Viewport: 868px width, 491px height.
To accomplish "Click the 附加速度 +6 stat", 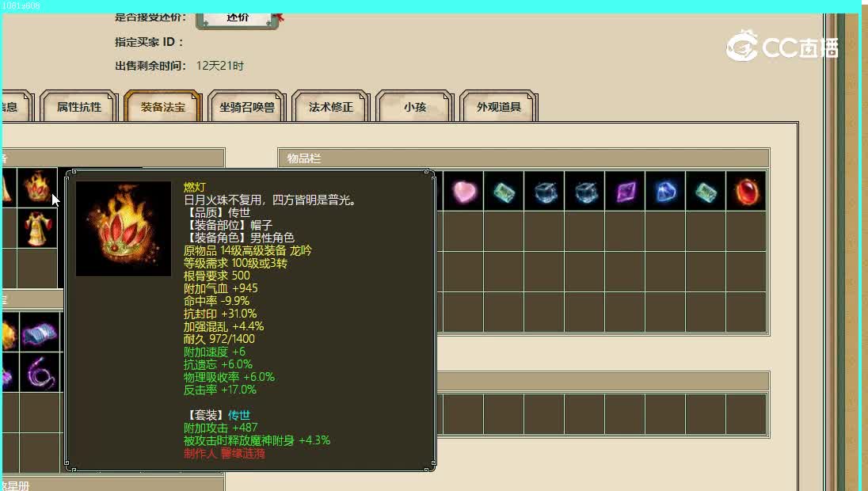I will point(215,352).
